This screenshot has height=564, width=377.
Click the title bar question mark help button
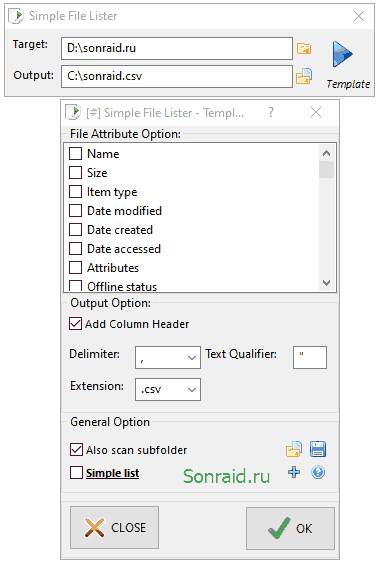(271, 112)
